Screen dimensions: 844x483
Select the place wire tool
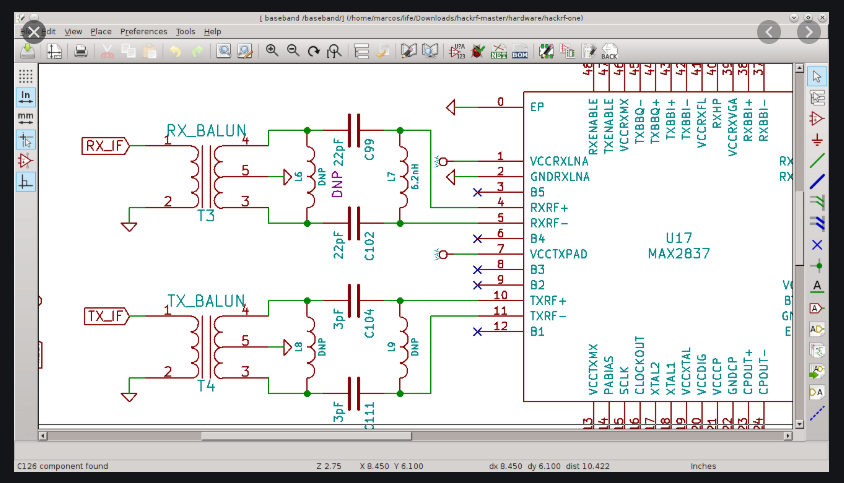pos(817,160)
